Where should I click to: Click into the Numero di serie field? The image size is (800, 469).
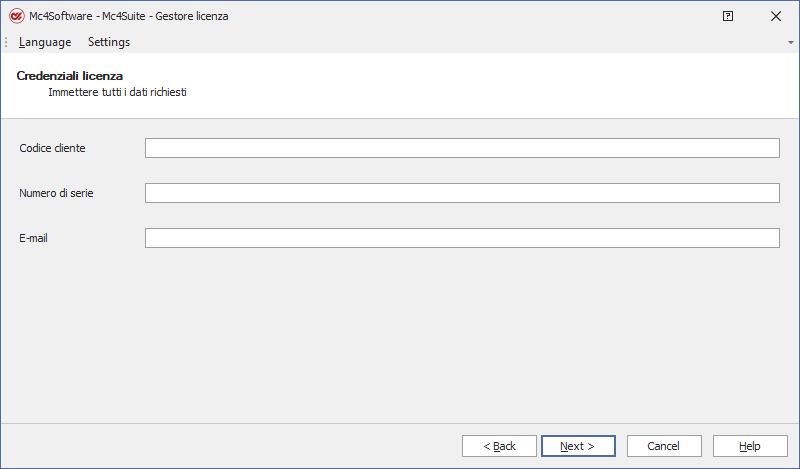[461, 193]
